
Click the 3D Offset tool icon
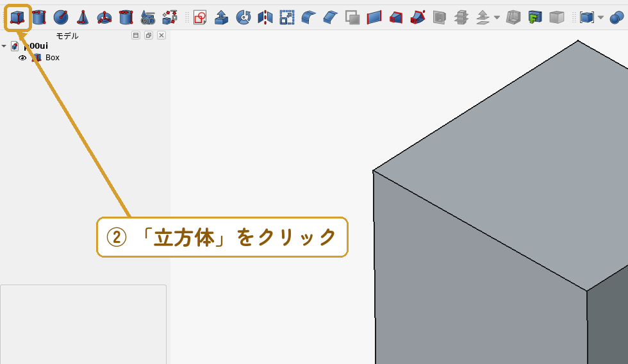pyautogui.click(x=483, y=17)
